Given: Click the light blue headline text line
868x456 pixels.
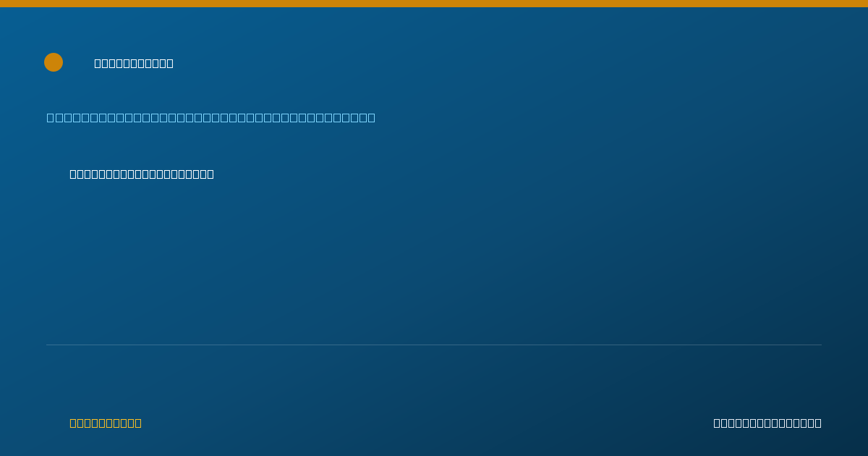Looking at the screenshot, I should (211, 117).
